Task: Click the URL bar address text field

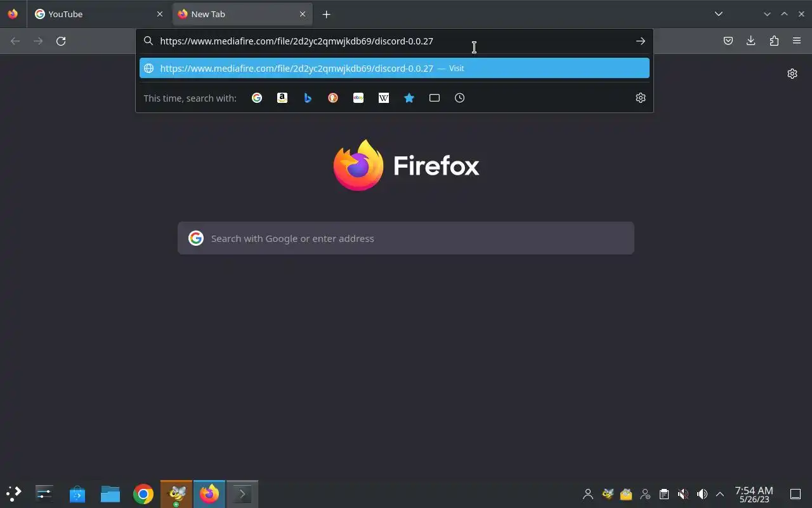Action: (x=393, y=41)
